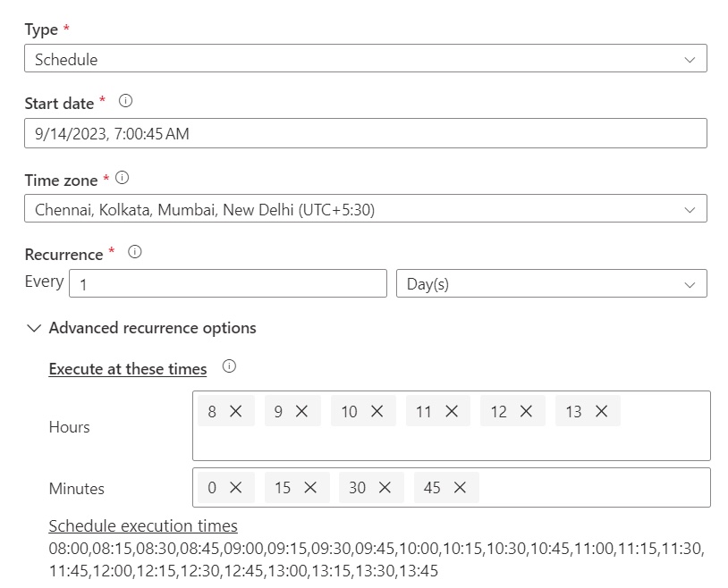Remove hour 13 chip
728x588 pixels.
click(601, 411)
